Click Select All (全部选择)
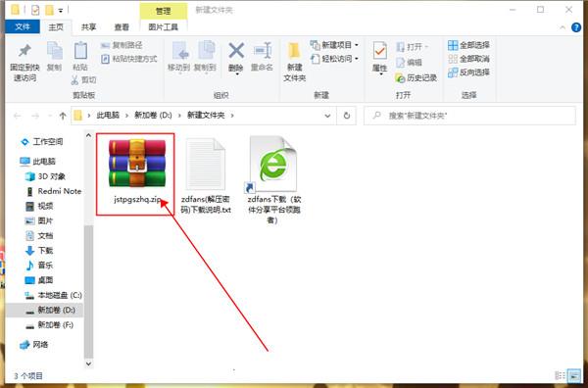Viewport: 588px width, 388px height. (x=468, y=45)
